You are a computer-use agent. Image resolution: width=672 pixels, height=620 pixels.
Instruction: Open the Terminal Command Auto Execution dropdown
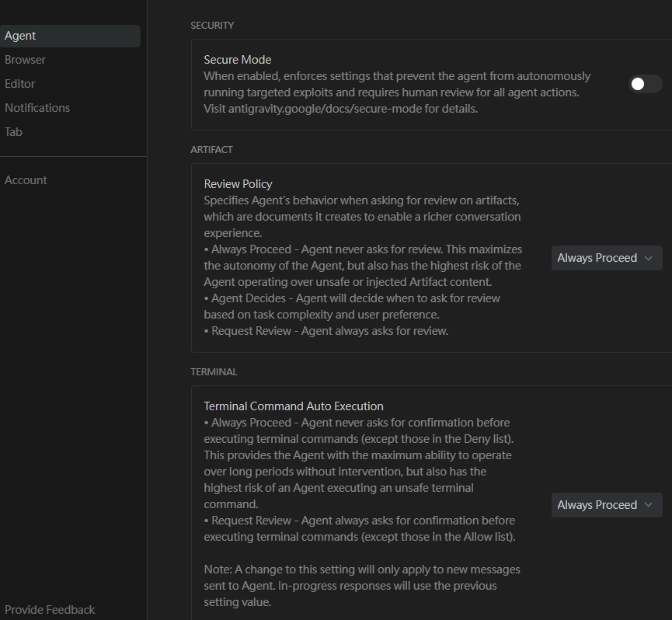click(x=607, y=504)
